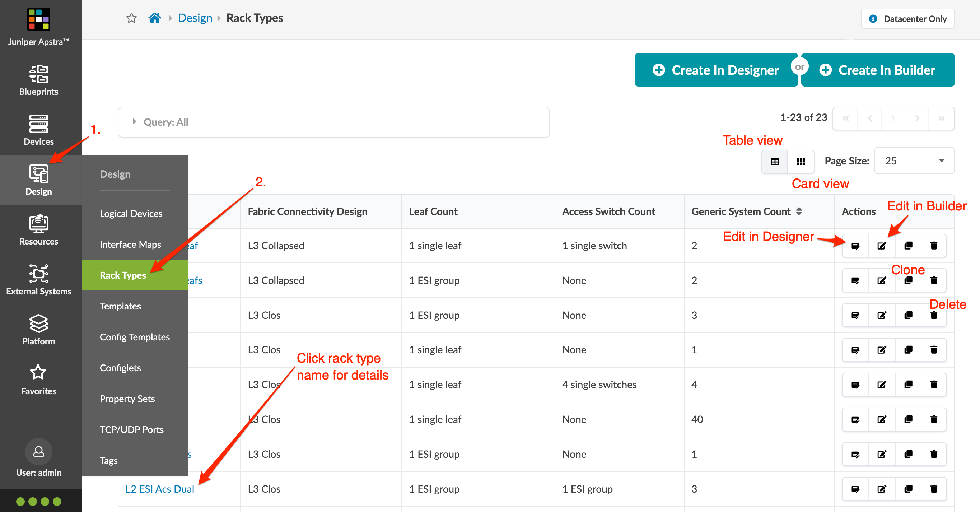Select Templates from the Design menu
The width and height of the screenshot is (980, 512).
tap(120, 306)
